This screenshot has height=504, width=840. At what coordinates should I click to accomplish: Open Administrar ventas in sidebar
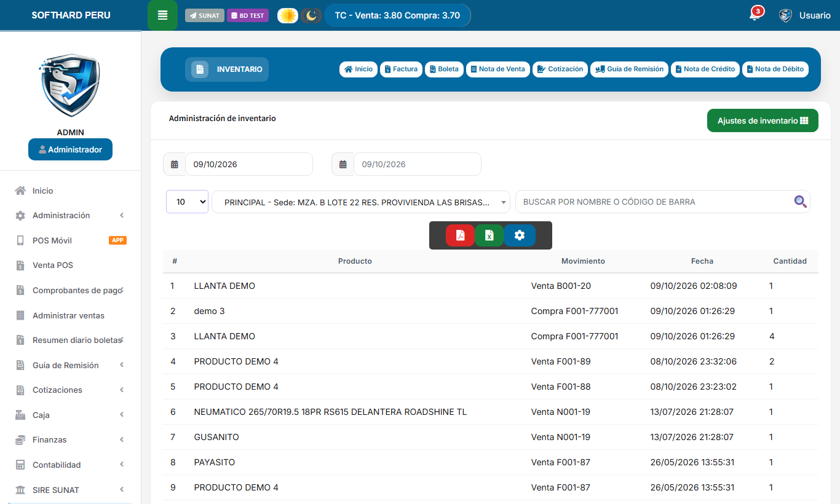[70, 315]
